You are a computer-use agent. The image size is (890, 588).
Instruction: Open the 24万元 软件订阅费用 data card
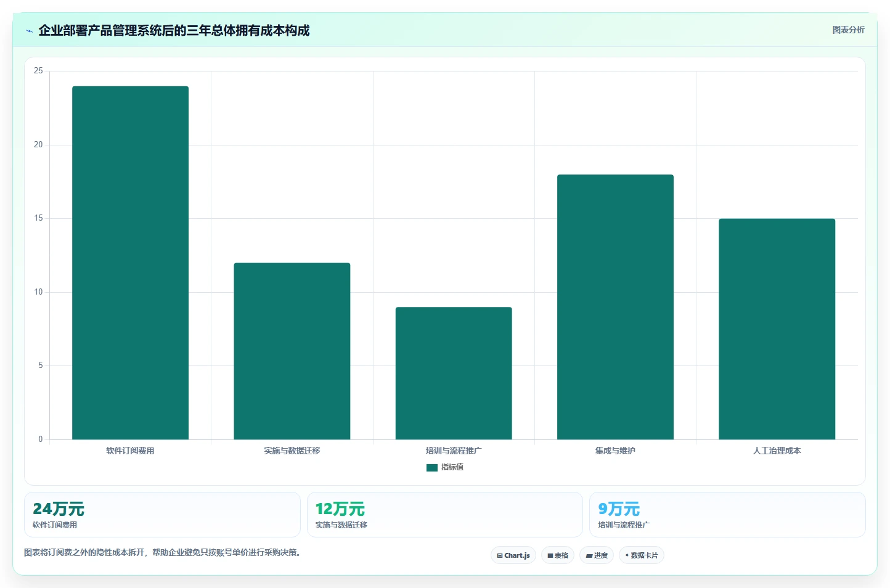coord(162,515)
